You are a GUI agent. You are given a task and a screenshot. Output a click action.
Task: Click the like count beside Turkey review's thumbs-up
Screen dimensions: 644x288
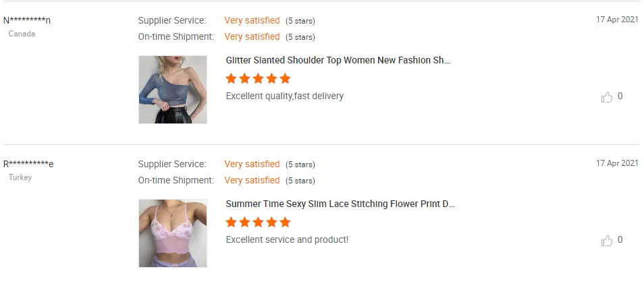pos(620,239)
